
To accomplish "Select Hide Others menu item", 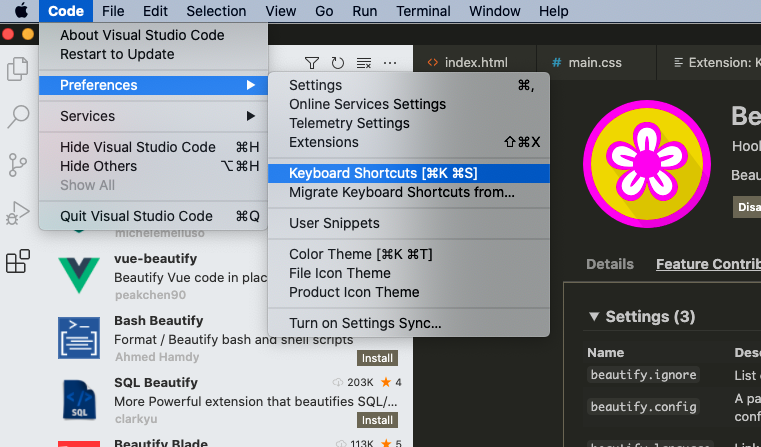I will [x=153, y=166].
